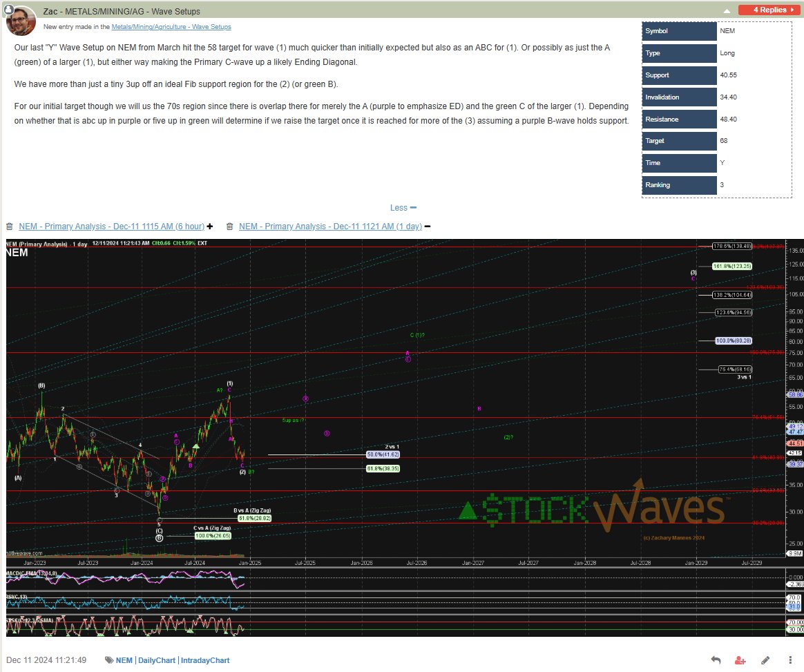Click the 61.8%(38.35) Fib label on chart
Screen dimensions: 804x672
(383, 468)
